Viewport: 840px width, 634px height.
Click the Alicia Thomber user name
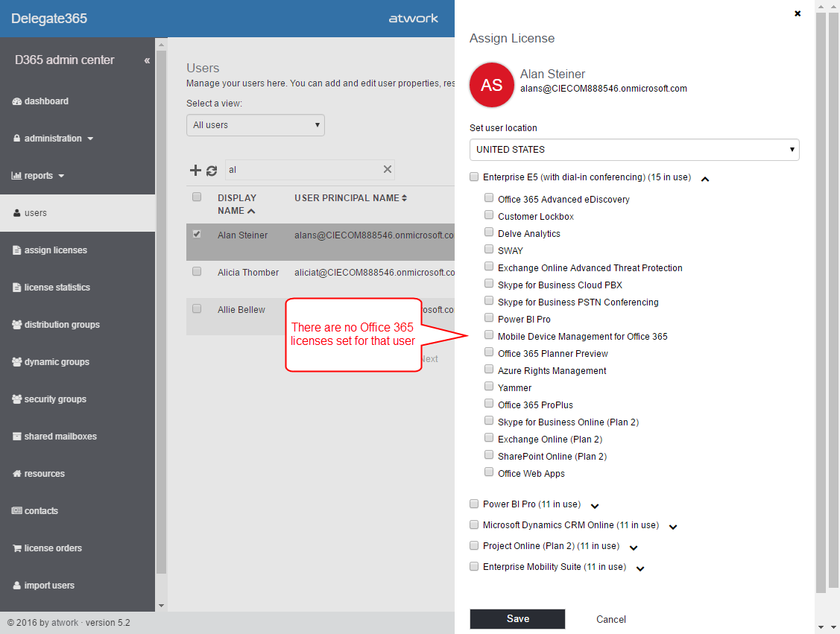[x=248, y=273]
